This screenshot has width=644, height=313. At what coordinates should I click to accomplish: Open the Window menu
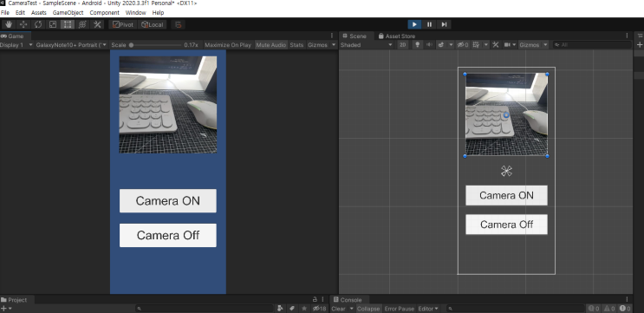coord(135,13)
